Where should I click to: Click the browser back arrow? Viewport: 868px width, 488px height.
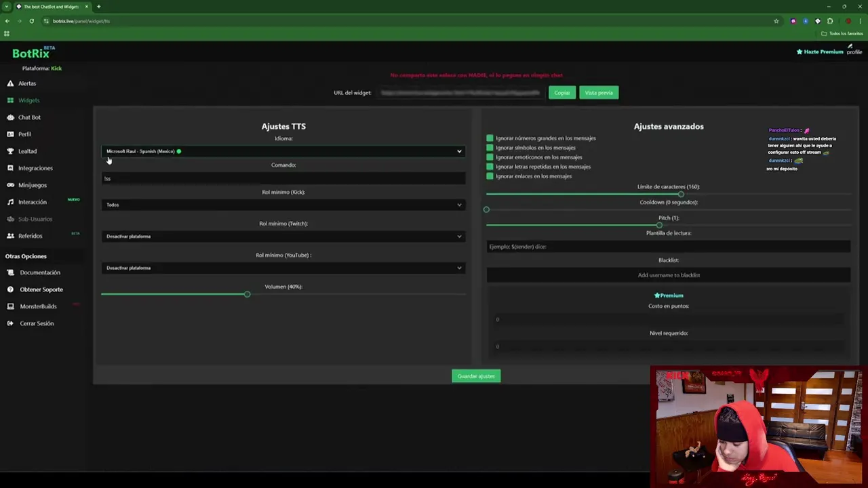point(7,21)
